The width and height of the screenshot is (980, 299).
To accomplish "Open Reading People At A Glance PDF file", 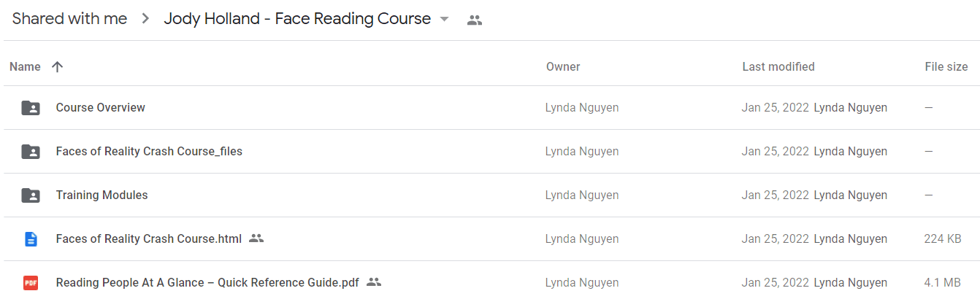I will [x=207, y=283].
